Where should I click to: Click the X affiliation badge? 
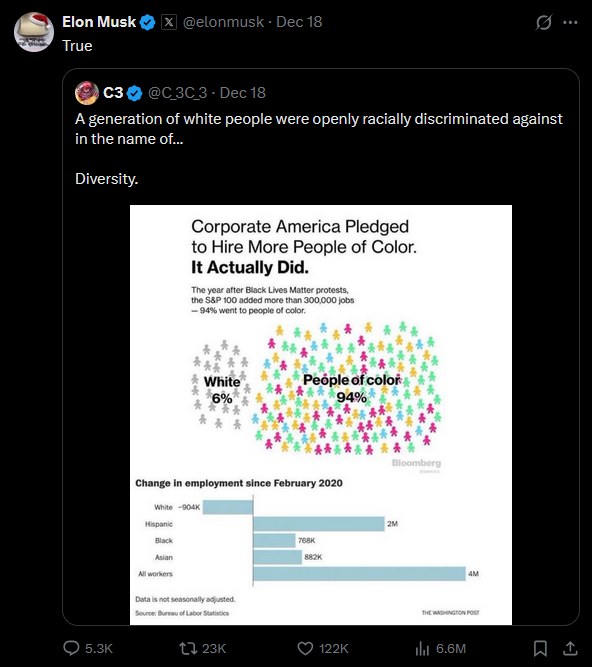click(169, 22)
